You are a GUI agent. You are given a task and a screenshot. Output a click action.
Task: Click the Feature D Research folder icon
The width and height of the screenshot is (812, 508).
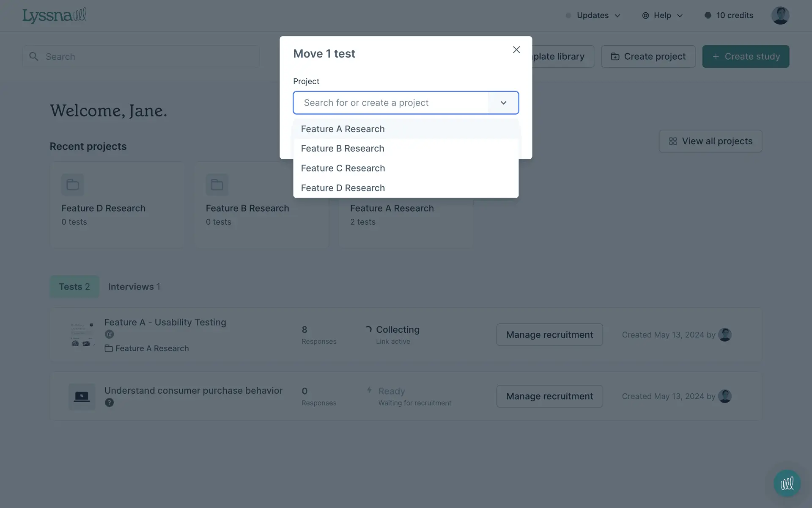point(72,185)
